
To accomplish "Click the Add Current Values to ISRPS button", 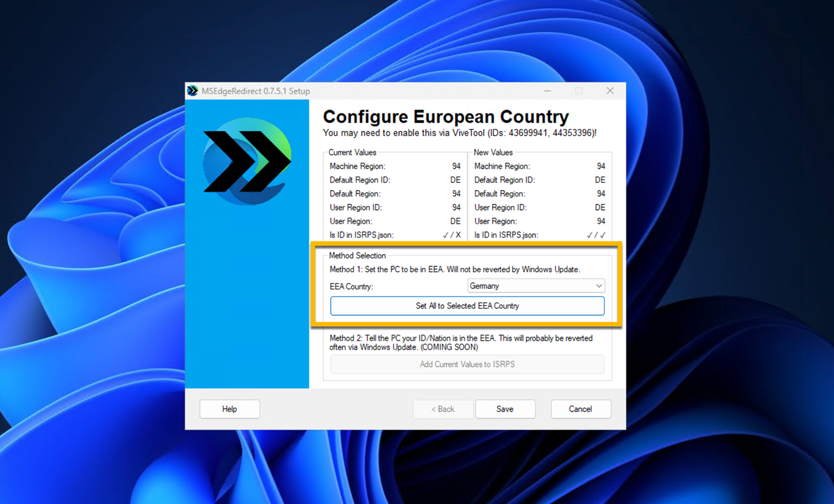I will pyautogui.click(x=467, y=365).
